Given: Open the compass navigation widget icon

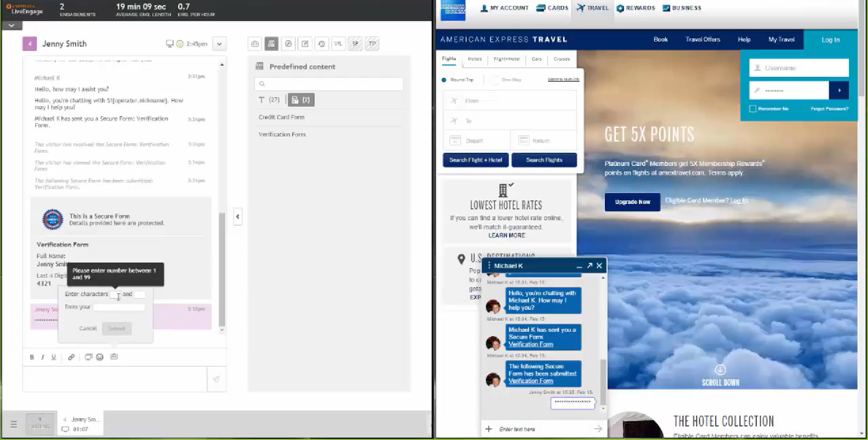Looking at the screenshot, I should [x=288, y=44].
